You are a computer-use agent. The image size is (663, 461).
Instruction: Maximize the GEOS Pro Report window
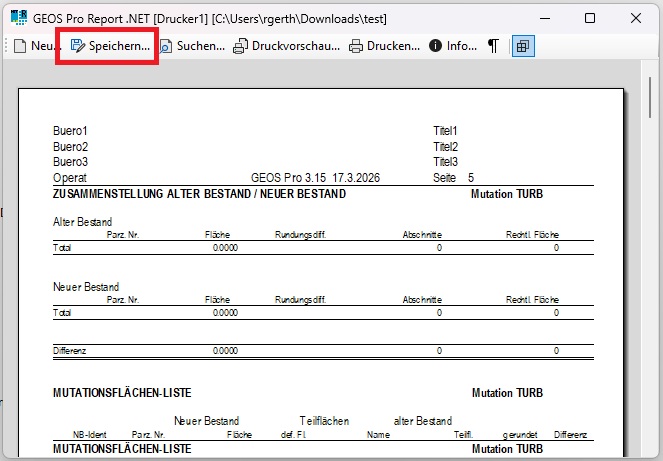590,18
